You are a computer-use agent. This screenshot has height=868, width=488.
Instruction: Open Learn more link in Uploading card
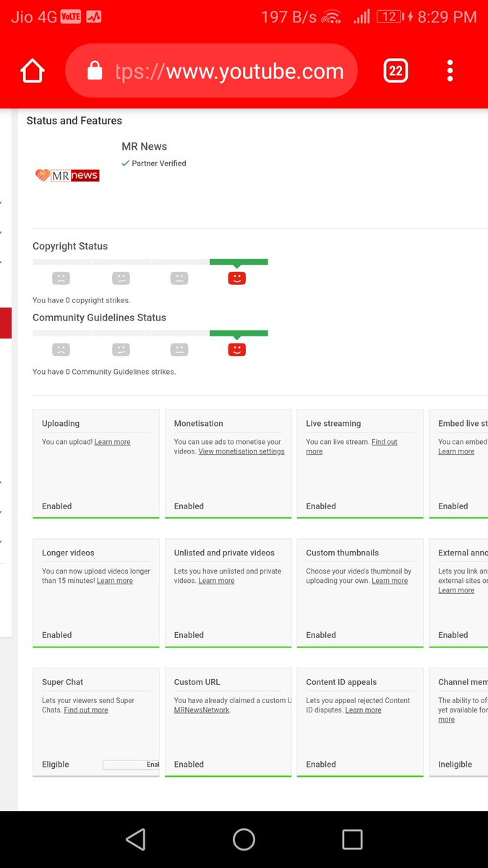click(112, 442)
